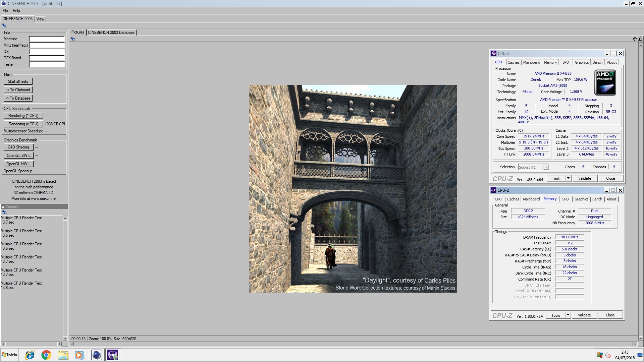Run Rendering (x CPU) benchmark
Viewport: 644px width, 362px height.
point(23,124)
